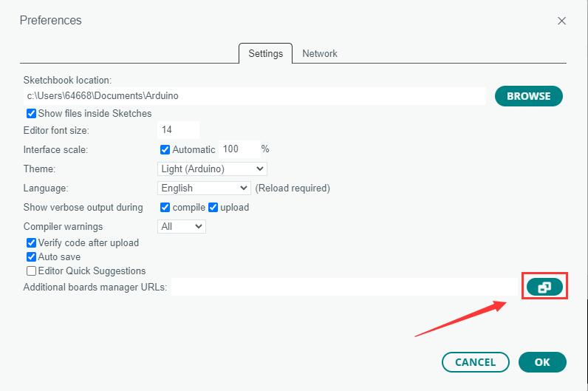The height and width of the screenshot is (391, 588).
Task: Toggle Verify code after upload
Action: 32,243
